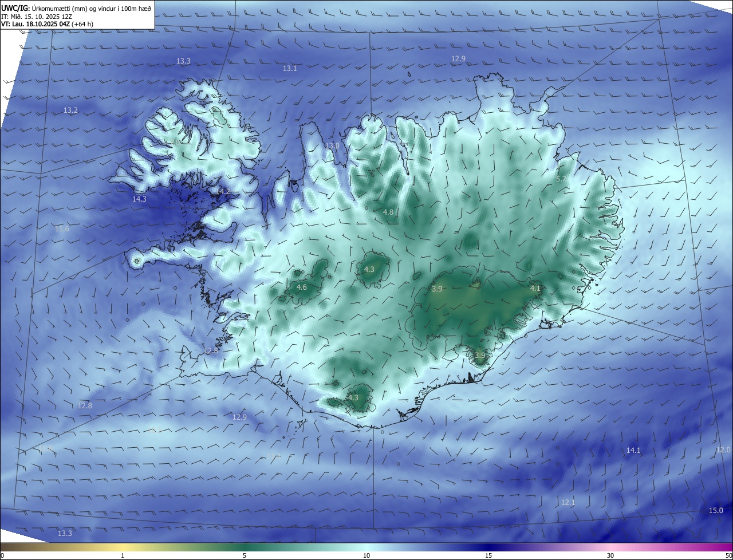Click the 13.0 value label
733x560 pixels.
click(x=332, y=146)
